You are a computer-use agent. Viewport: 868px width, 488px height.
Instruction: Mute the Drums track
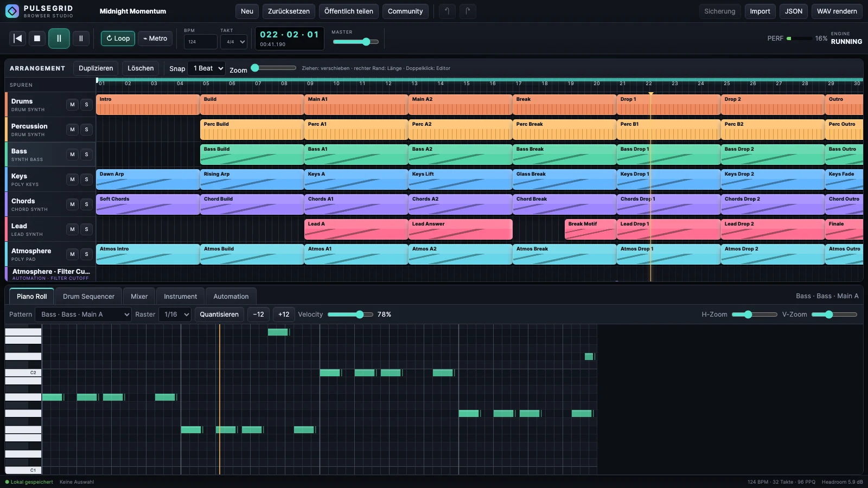pyautogui.click(x=72, y=105)
